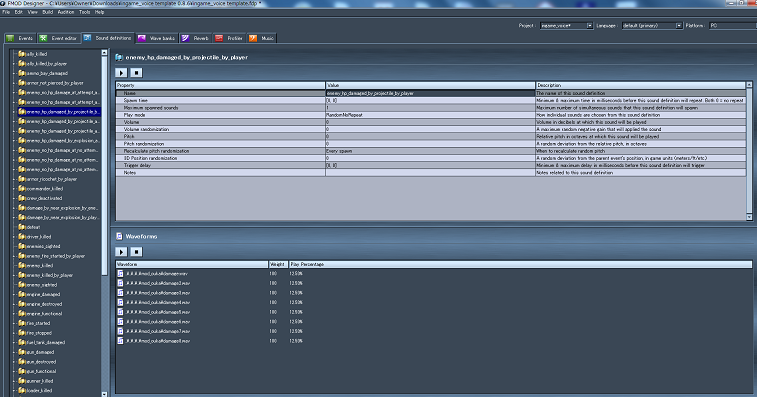The height and width of the screenshot is (397, 757).
Task: Click the Platform combo box
Action: point(733,26)
